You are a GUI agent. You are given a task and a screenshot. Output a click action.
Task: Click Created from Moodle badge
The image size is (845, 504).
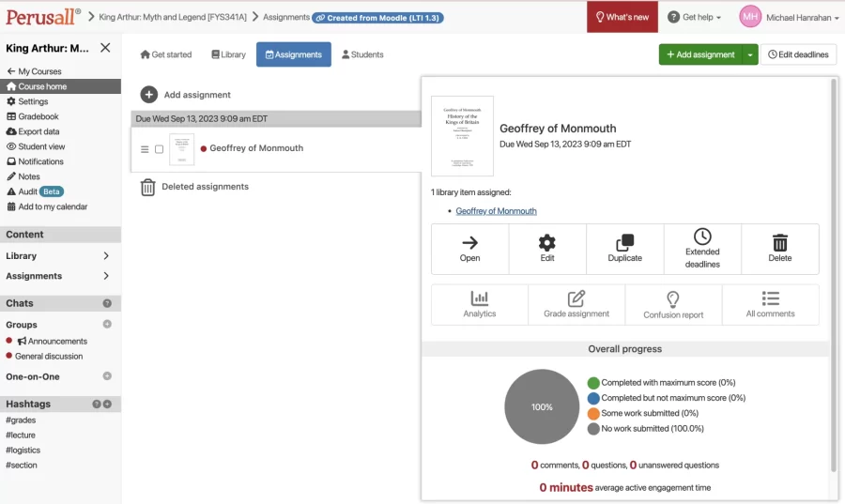click(377, 18)
